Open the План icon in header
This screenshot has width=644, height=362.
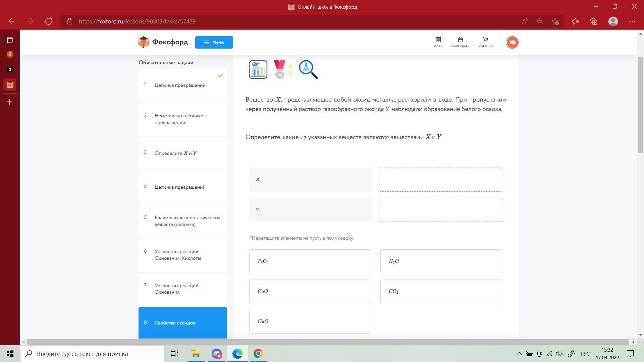(x=438, y=42)
